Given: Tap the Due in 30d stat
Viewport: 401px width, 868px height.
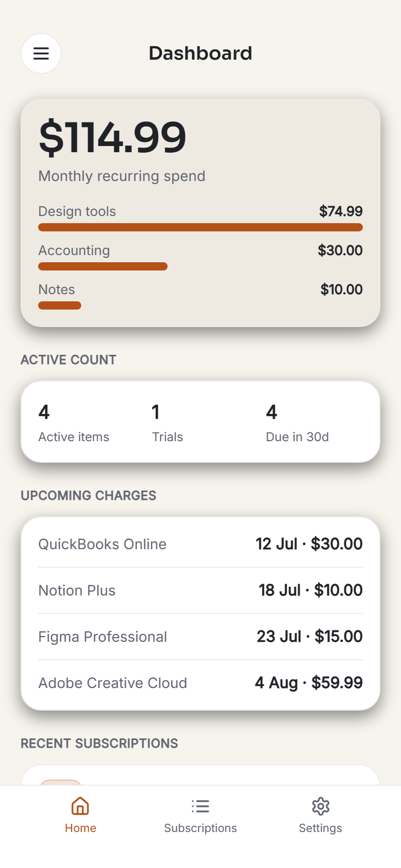Looking at the screenshot, I should tap(297, 422).
